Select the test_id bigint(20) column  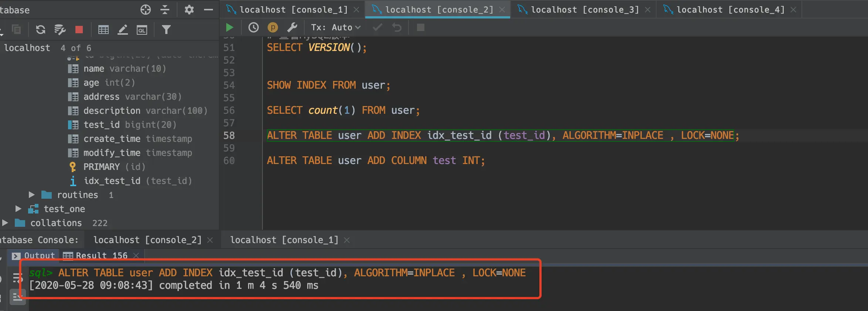122,125
